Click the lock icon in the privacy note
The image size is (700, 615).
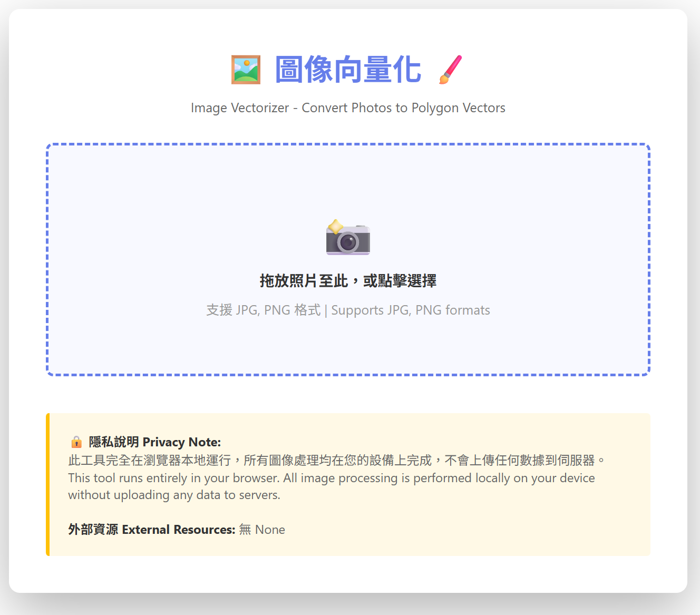pyautogui.click(x=76, y=442)
